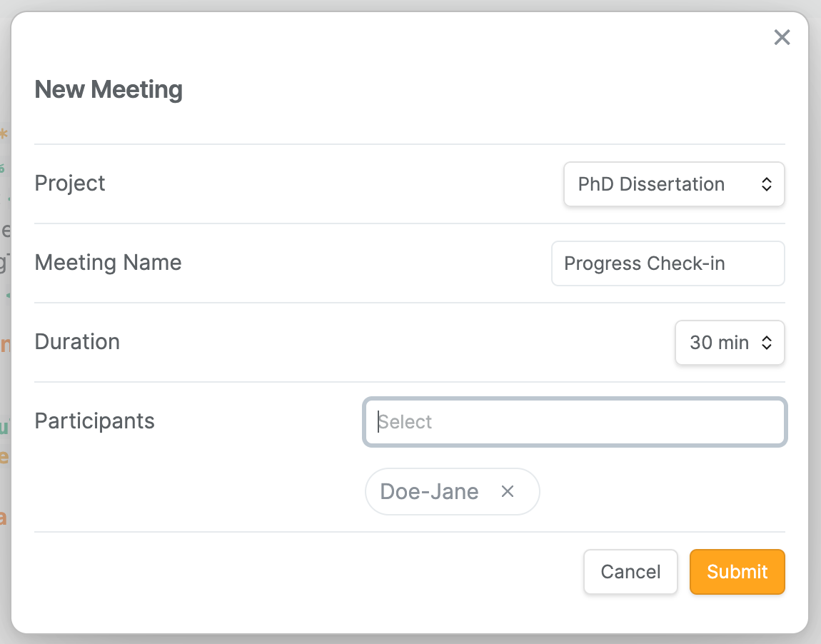Open the PhD Dissertation project selector
Viewport: 821px width, 644px height.
coord(673,183)
